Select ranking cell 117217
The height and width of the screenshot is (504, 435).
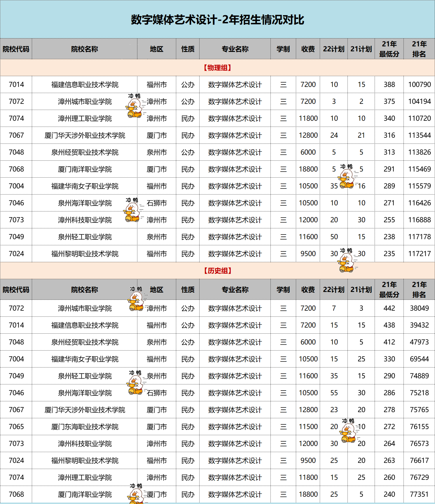tap(419, 254)
